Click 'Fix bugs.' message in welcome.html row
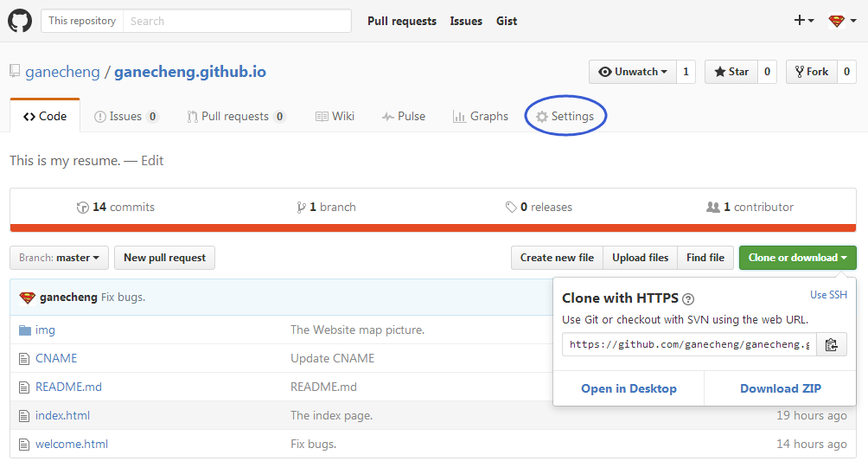Viewport: 868px width, 461px height. point(313,445)
